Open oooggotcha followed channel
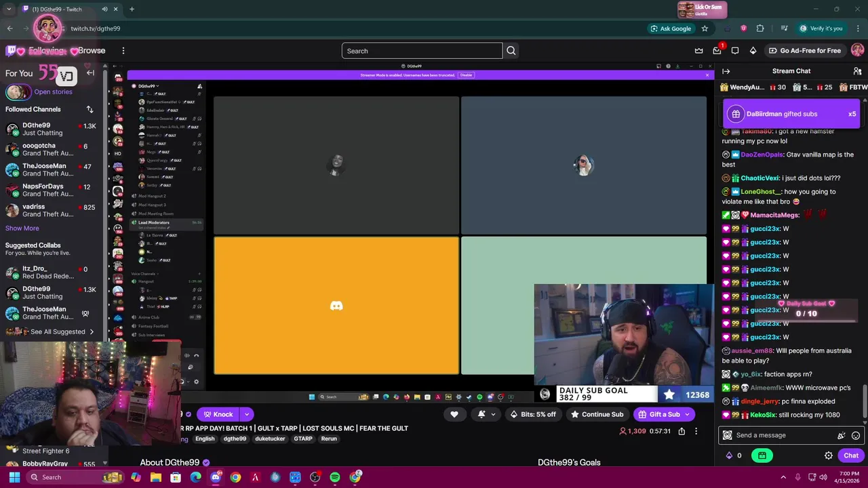Screen dimensions: 868x488 point(53,149)
